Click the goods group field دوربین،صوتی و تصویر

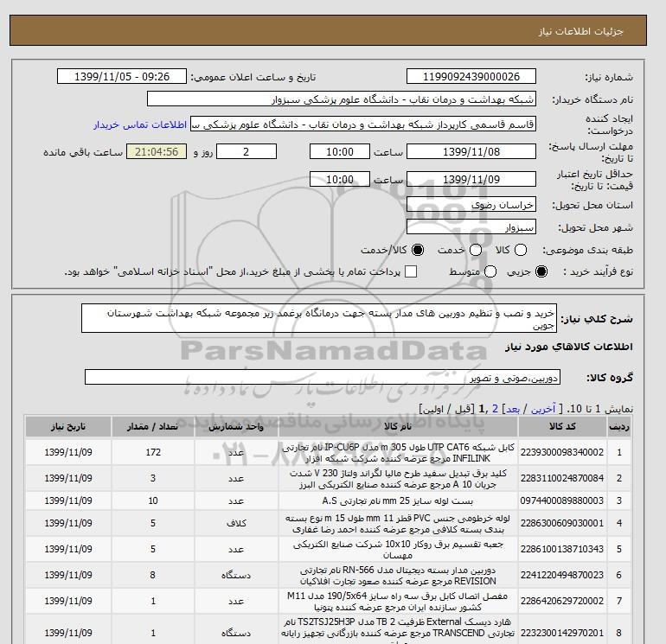[x=323, y=377]
